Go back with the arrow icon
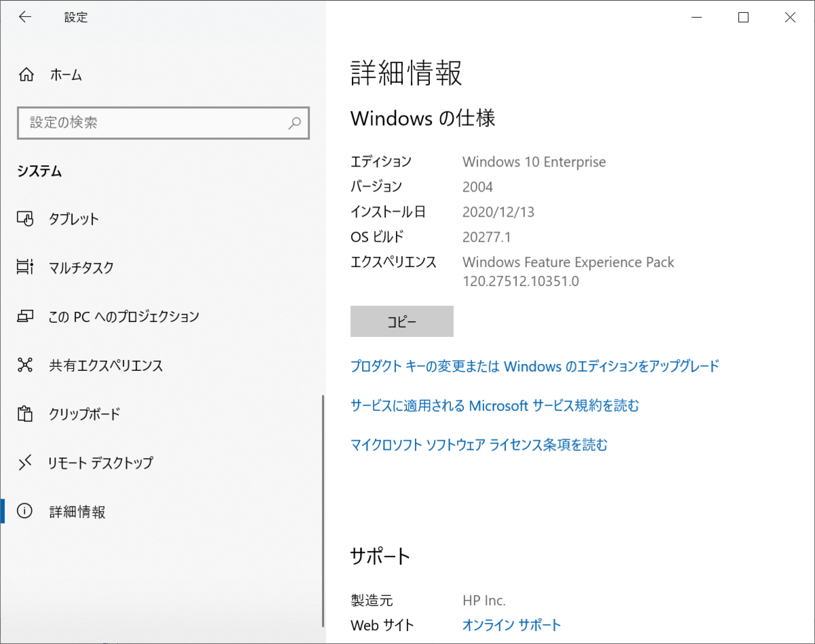 25,17
